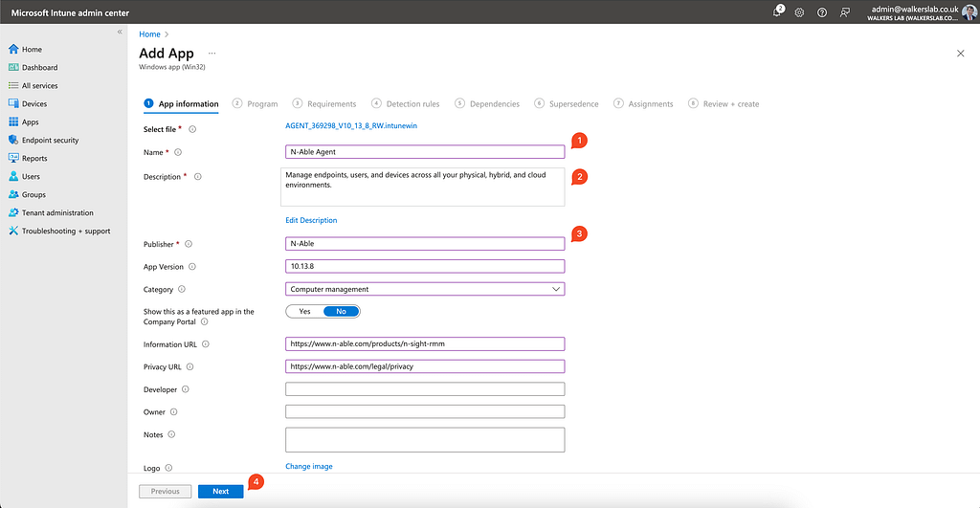This screenshot has width=980, height=508.
Task: Click the Devices icon in sidebar
Action: point(13,104)
